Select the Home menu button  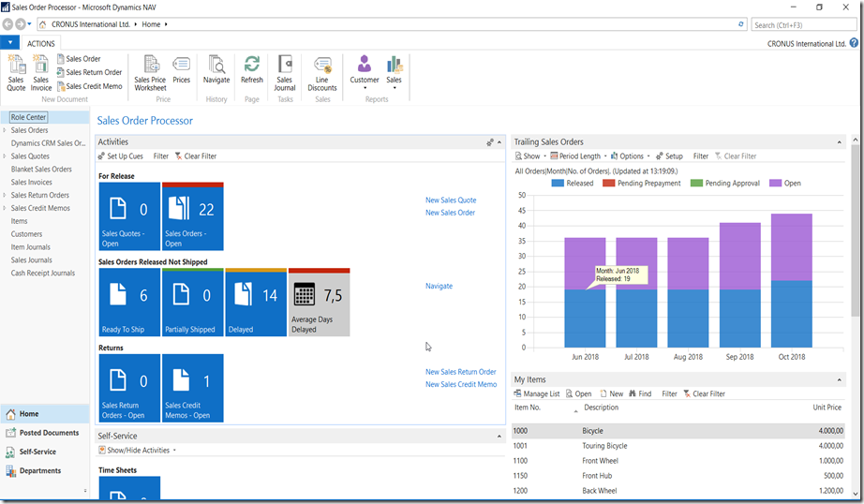pos(45,414)
